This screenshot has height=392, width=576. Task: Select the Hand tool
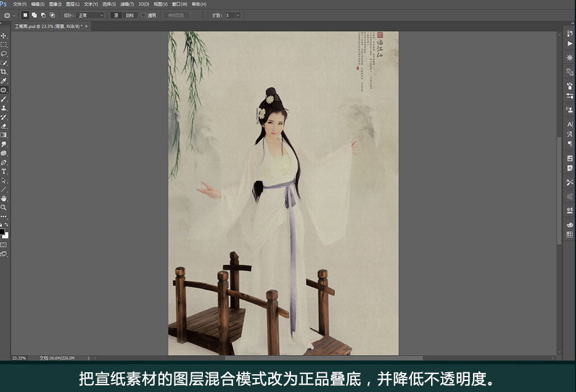[x=4, y=198]
